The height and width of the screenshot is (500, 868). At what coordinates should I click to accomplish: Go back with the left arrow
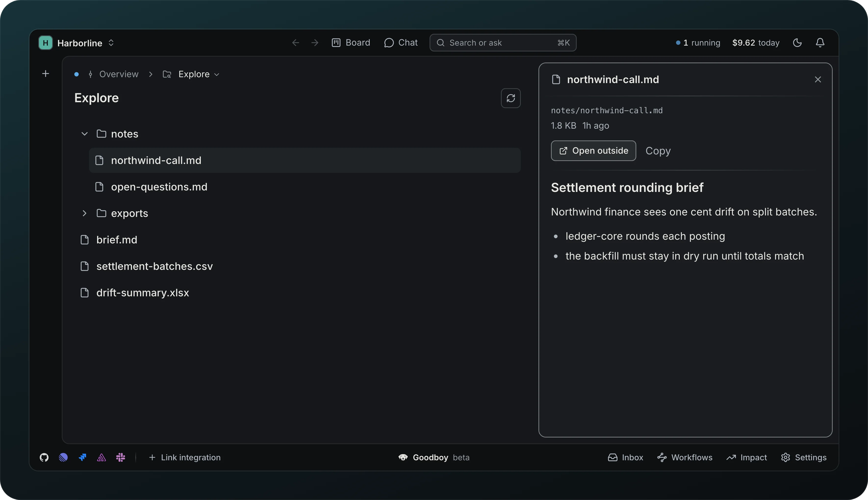tap(295, 43)
